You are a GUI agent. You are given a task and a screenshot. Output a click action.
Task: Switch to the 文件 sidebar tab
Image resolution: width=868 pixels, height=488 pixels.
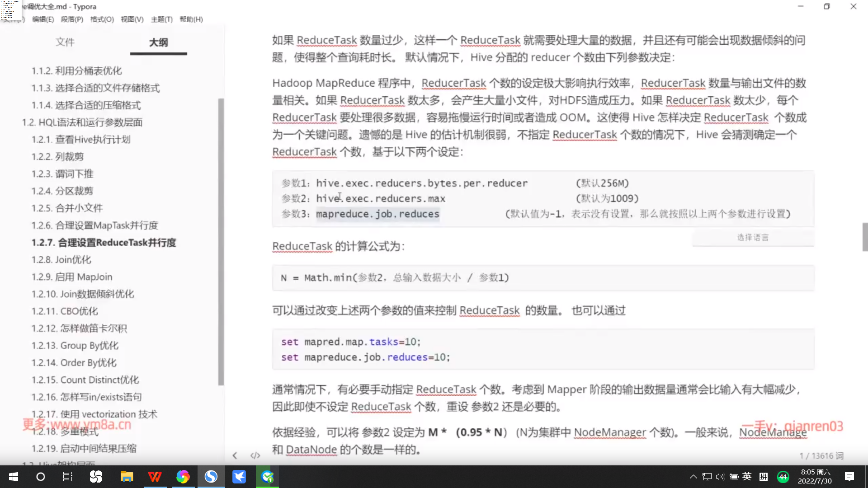[x=65, y=42]
